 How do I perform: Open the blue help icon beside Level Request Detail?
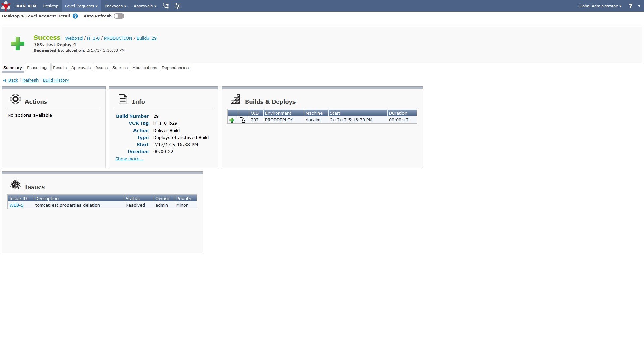coord(75,16)
